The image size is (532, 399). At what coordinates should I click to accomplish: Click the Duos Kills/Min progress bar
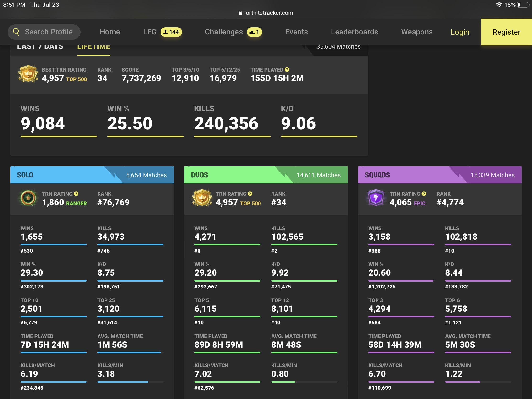304,382
